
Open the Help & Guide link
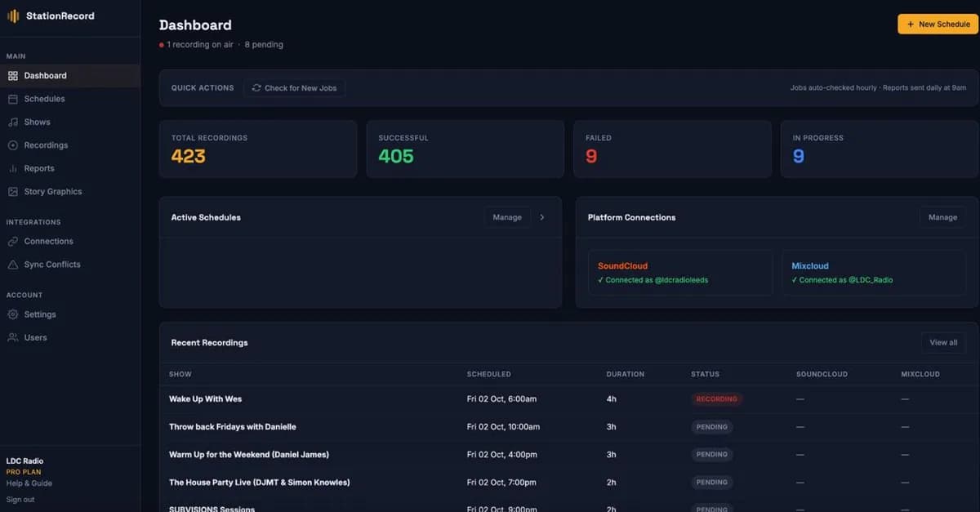pos(29,483)
